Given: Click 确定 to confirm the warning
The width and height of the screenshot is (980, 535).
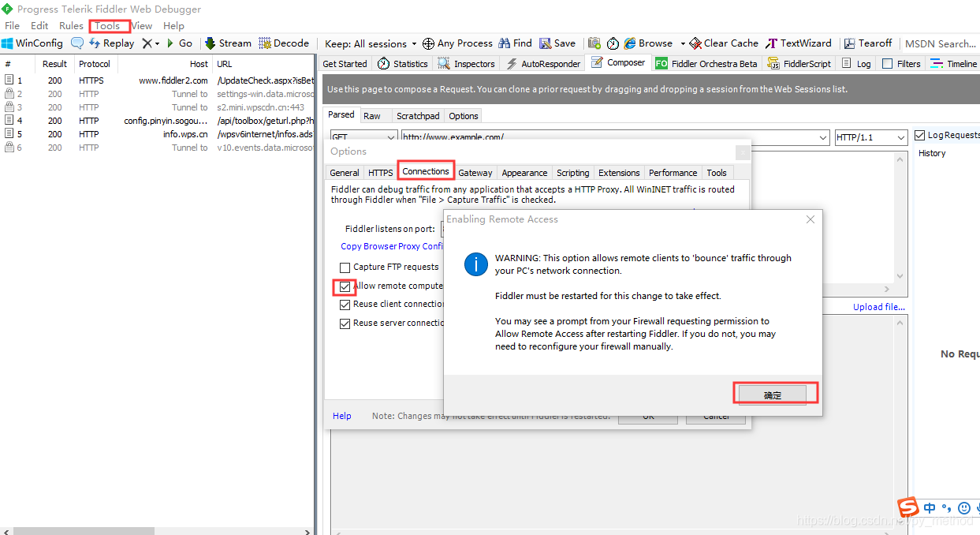Looking at the screenshot, I should [x=773, y=395].
